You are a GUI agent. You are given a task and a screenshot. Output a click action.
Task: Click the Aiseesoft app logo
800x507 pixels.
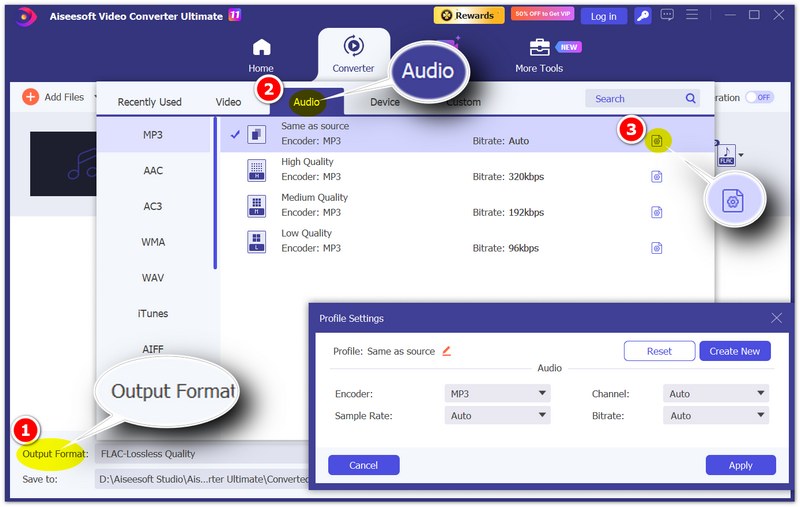coord(26,16)
